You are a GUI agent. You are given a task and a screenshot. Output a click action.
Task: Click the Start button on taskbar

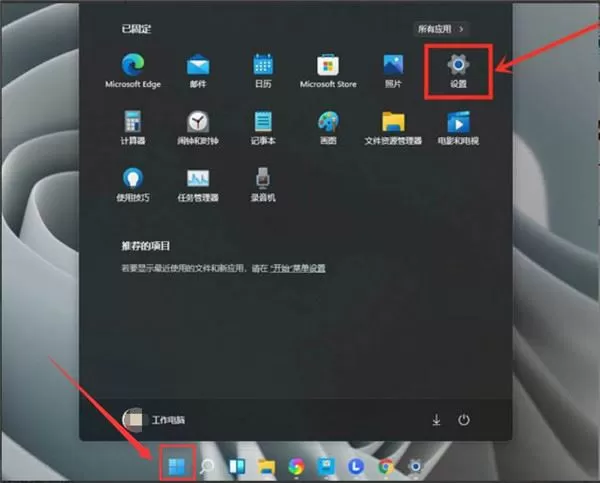point(177,466)
